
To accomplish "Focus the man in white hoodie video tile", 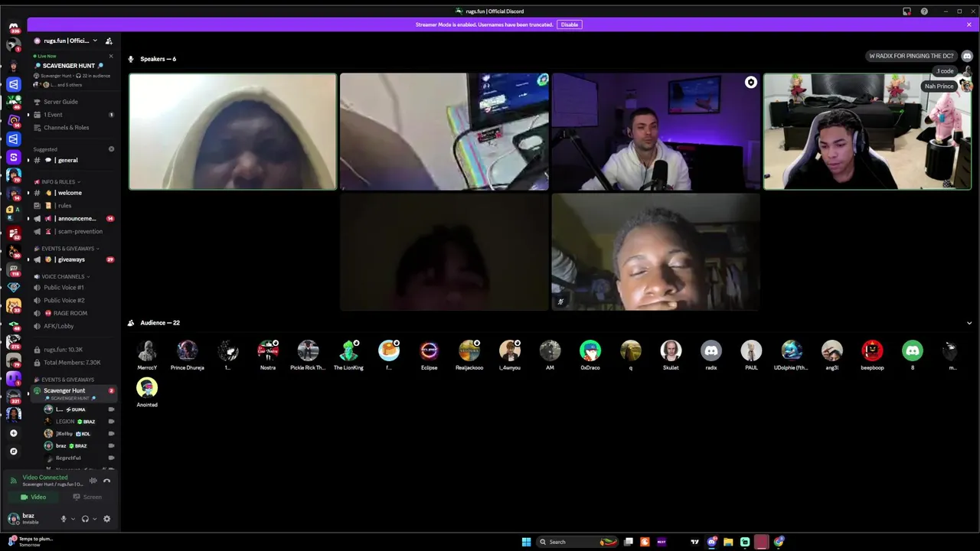I will 656,132.
